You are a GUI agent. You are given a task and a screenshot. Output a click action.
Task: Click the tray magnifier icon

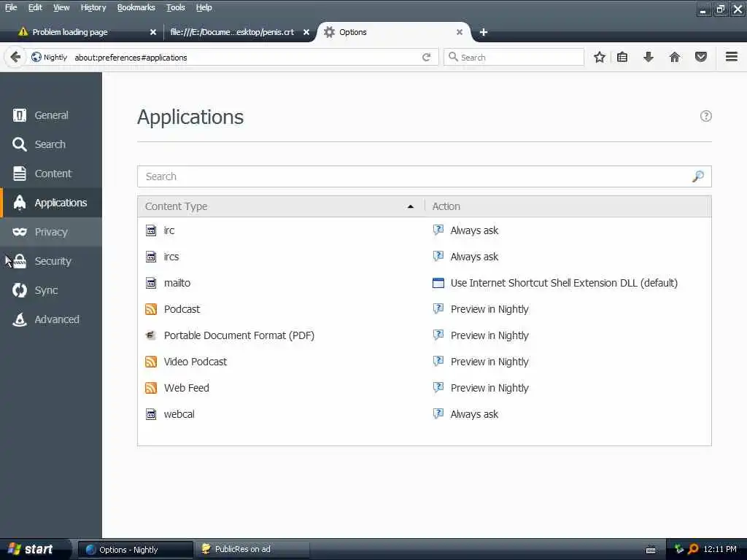(x=693, y=549)
